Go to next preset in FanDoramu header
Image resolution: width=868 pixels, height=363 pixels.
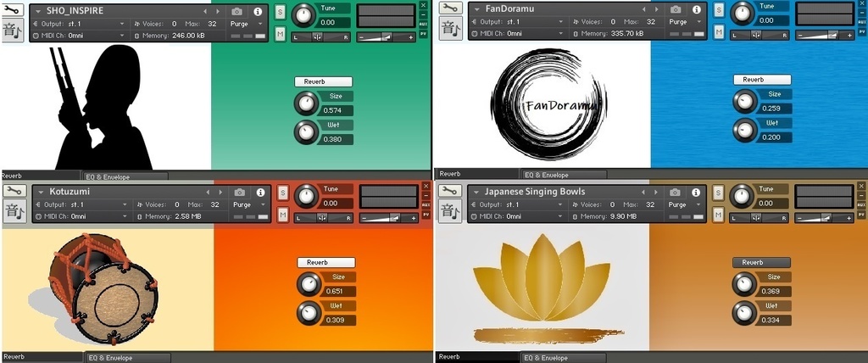tap(656, 9)
